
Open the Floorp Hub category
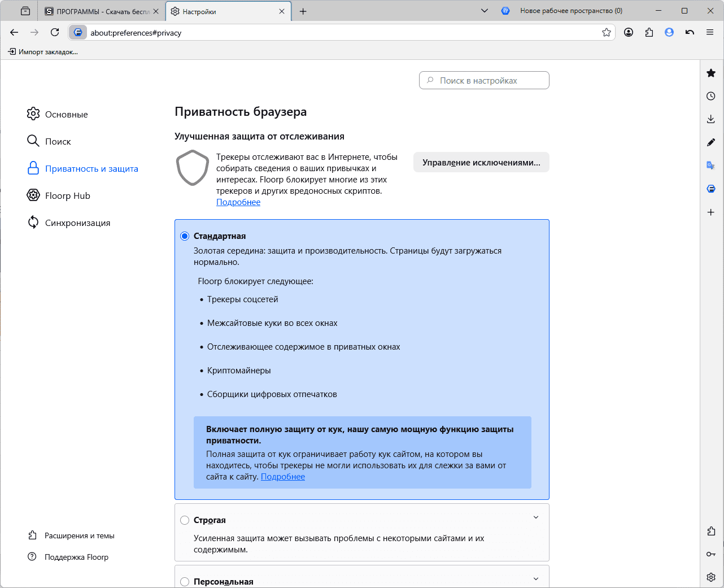click(x=58, y=195)
